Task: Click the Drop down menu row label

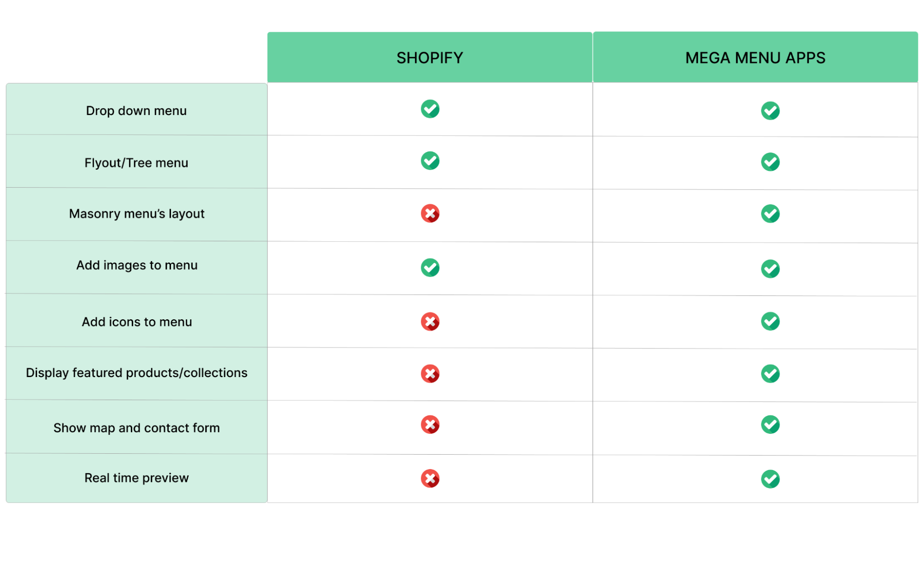Action: tap(136, 111)
